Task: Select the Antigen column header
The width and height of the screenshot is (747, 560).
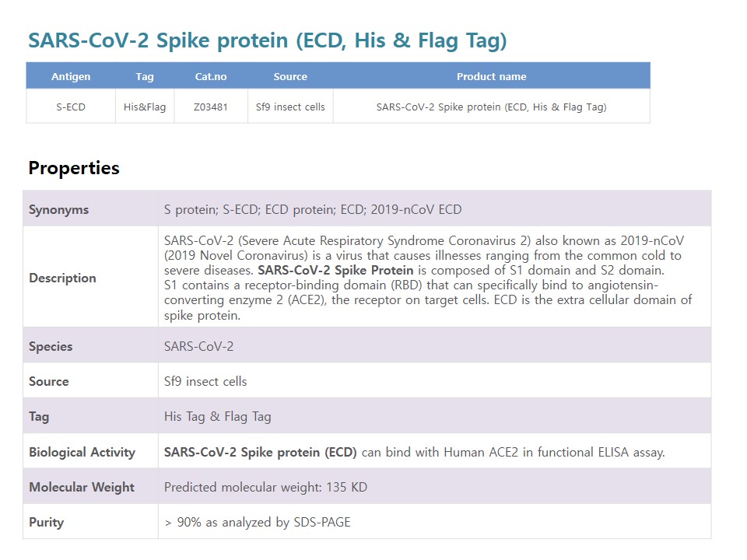Action: 71,77
